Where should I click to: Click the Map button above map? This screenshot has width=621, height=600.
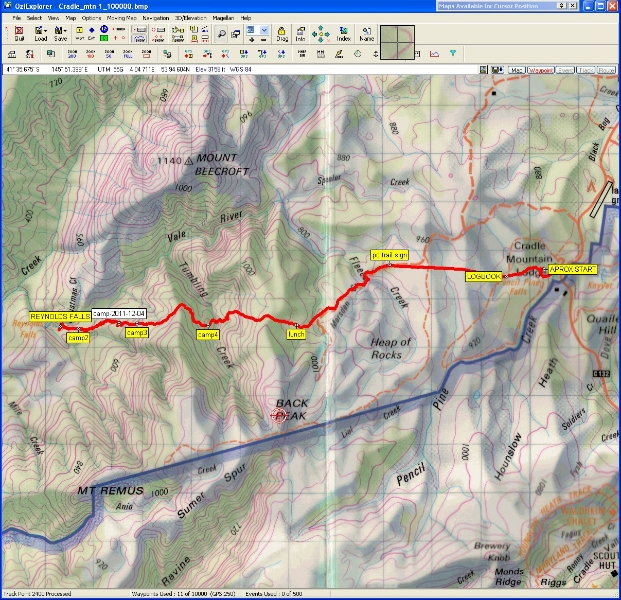pos(517,70)
